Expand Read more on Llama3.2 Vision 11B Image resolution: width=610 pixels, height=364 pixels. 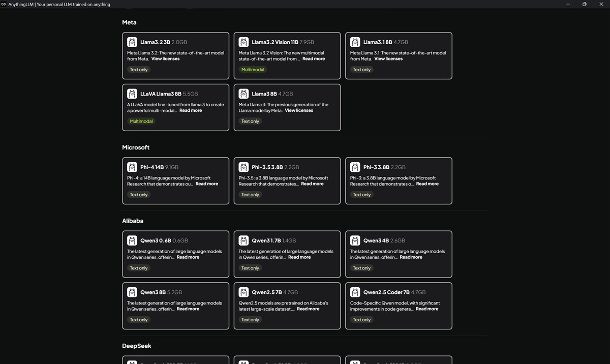(x=313, y=59)
